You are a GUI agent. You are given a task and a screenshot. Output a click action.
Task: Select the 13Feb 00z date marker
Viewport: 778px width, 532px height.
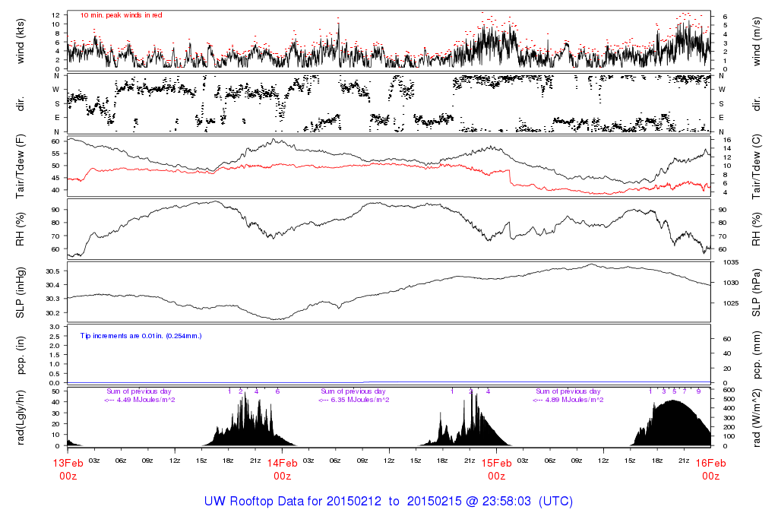(68, 469)
